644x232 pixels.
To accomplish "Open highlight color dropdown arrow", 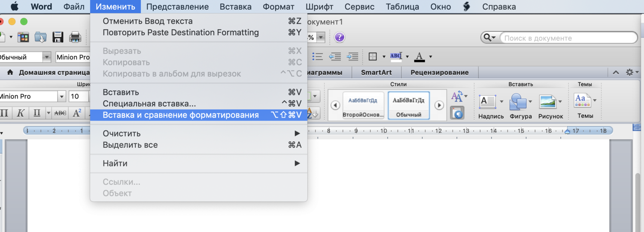I will tap(407, 57).
